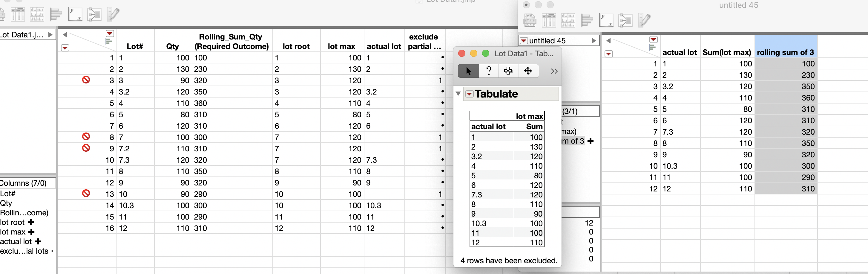This screenshot has width=868, height=274.
Task: Click the Distribution bars icon in untitled 45 toolbar
Action: tap(587, 21)
